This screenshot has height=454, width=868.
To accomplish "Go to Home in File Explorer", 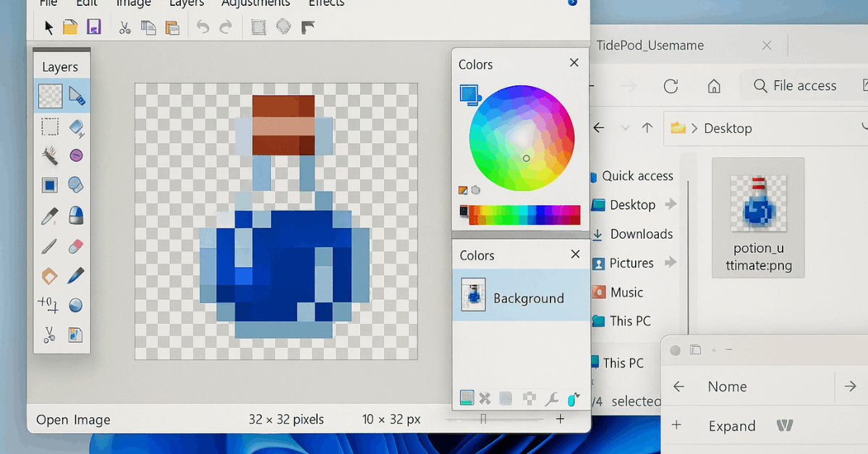I will tap(714, 86).
